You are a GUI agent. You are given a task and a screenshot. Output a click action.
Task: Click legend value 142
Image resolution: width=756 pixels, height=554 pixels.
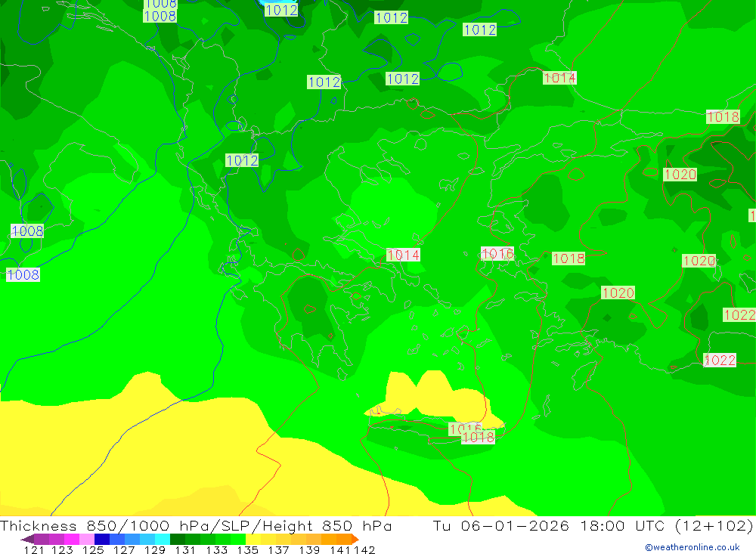pyautogui.click(x=364, y=549)
